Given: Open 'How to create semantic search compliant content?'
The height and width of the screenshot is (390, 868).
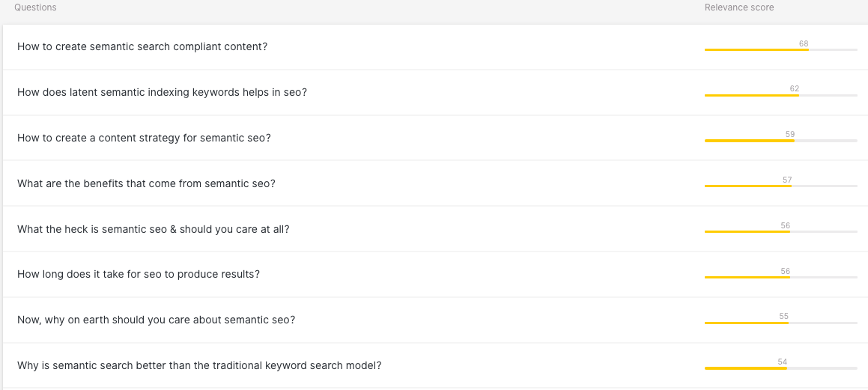Looking at the screenshot, I should tap(142, 46).
